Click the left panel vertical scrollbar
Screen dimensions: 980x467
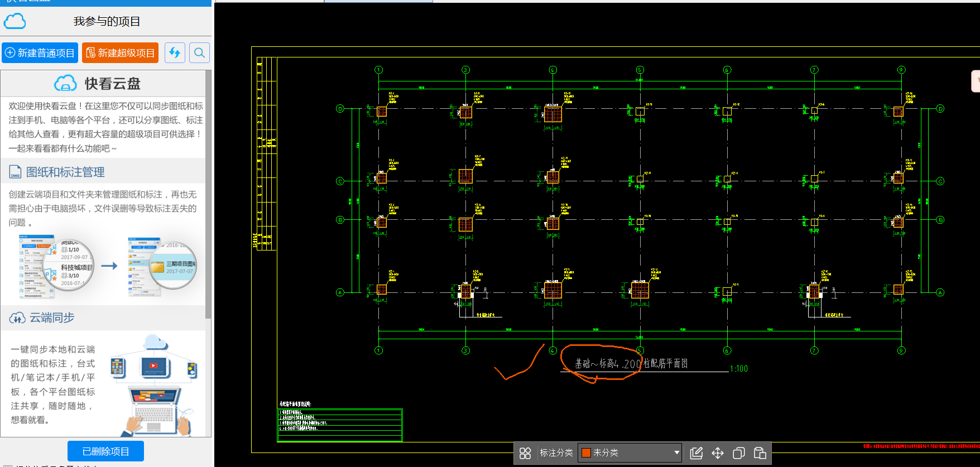pyautogui.click(x=208, y=195)
